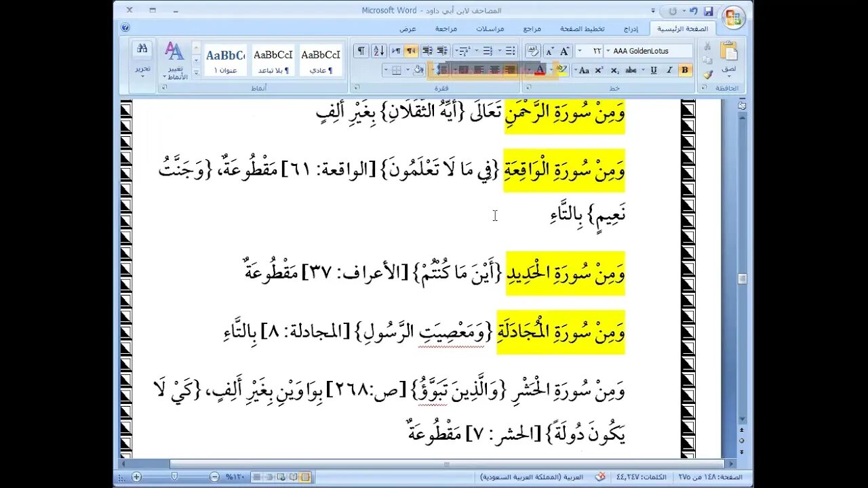Toggle Underline formatting
The image size is (868, 488).
(654, 70)
